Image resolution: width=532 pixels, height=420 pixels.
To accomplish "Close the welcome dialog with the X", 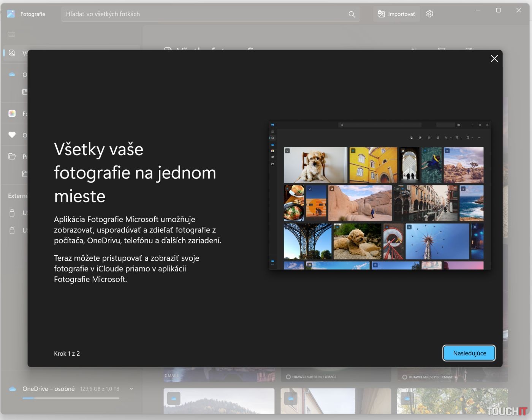I will click(x=494, y=59).
